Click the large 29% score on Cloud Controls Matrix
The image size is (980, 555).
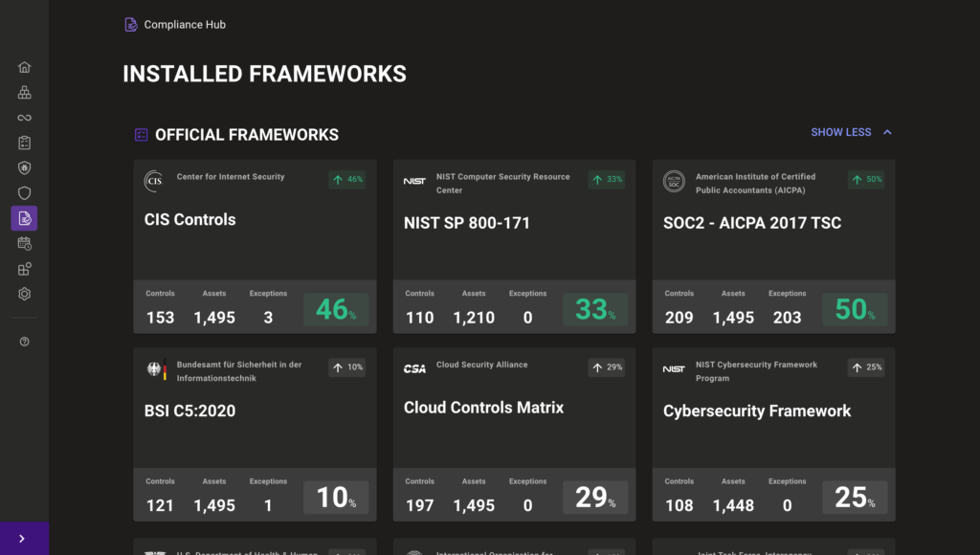(595, 498)
